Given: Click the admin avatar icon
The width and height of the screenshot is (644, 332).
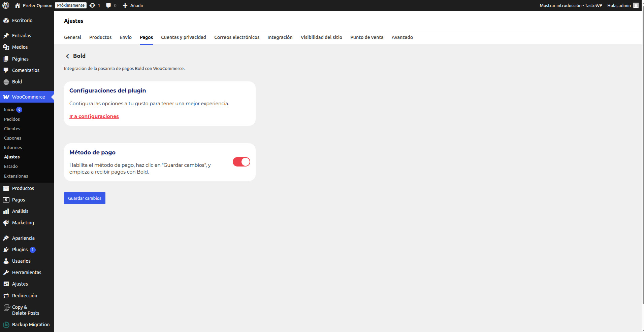Looking at the screenshot, I should 636,5.
